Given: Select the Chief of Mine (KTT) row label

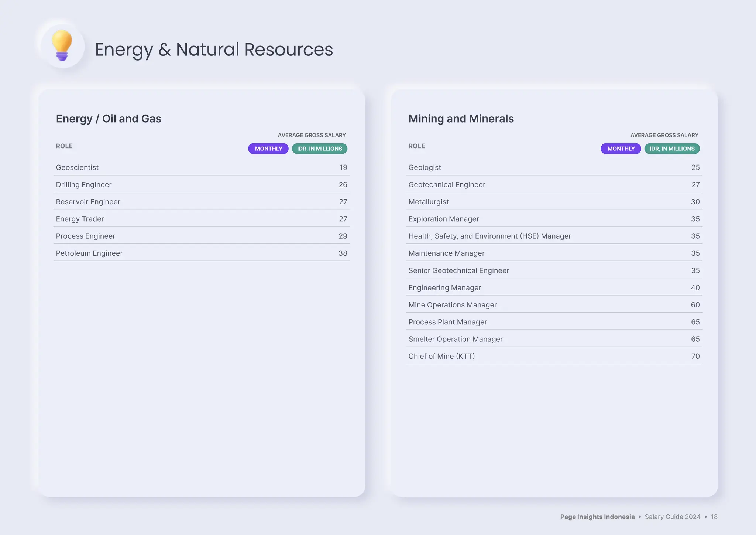Looking at the screenshot, I should pos(442,356).
